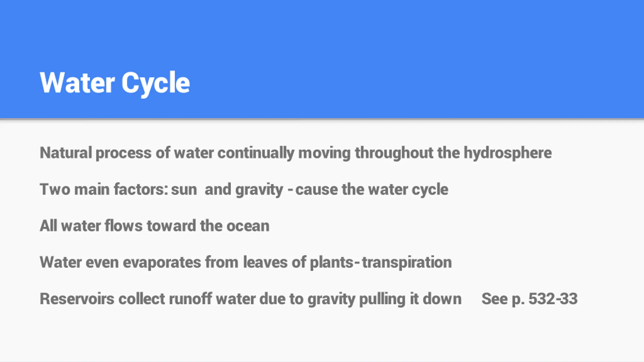The height and width of the screenshot is (362, 644).
Task: Click the word "leaves" in the plants line
Action: (x=265, y=262)
